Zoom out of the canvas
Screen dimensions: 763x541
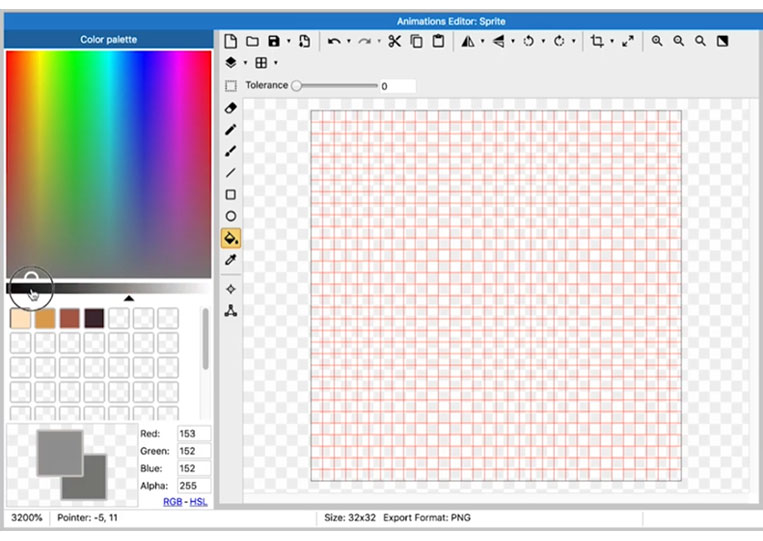679,41
